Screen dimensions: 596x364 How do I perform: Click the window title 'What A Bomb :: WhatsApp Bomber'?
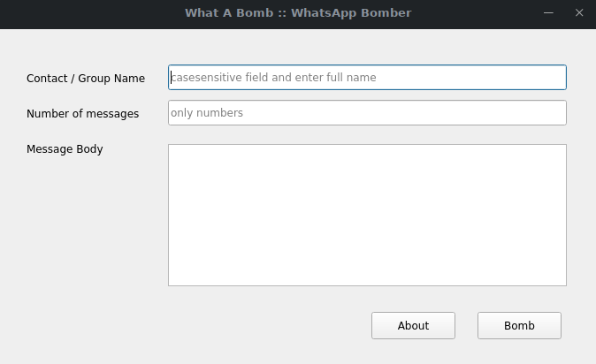coord(298,13)
